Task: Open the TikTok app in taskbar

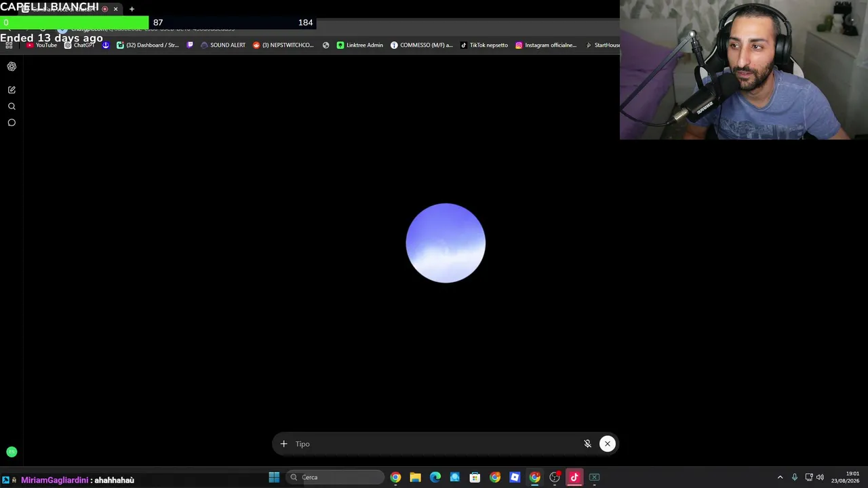Action: click(x=574, y=477)
